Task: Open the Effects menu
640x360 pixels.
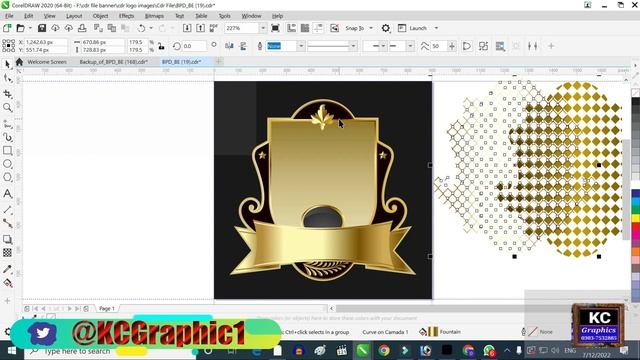Action: tap(127, 16)
